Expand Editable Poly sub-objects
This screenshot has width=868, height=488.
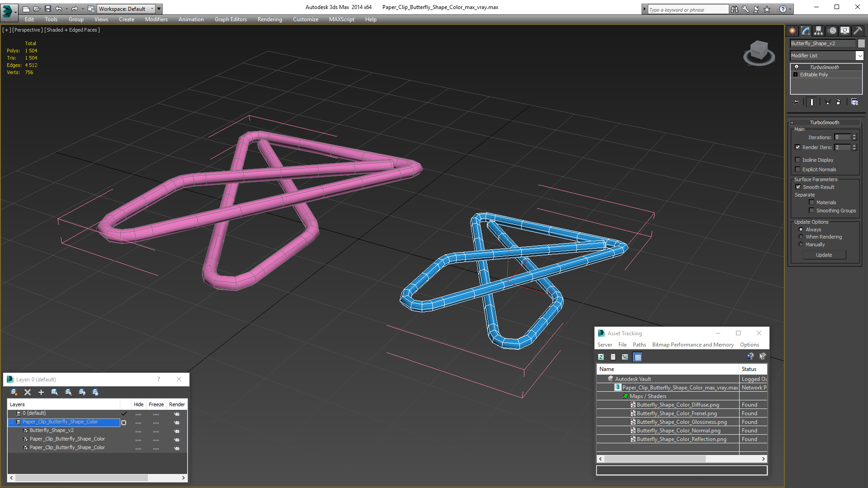796,75
